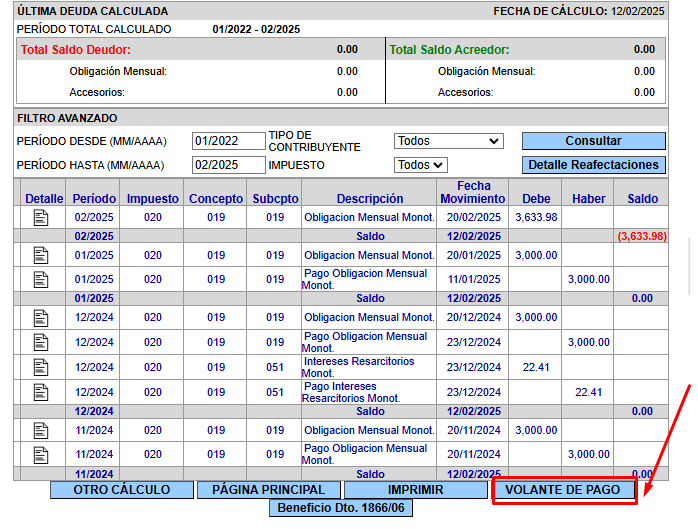The width and height of the screenshot is (698, 529).
Task: Focus the Período Hasta input field
Action: coord(228,165)
